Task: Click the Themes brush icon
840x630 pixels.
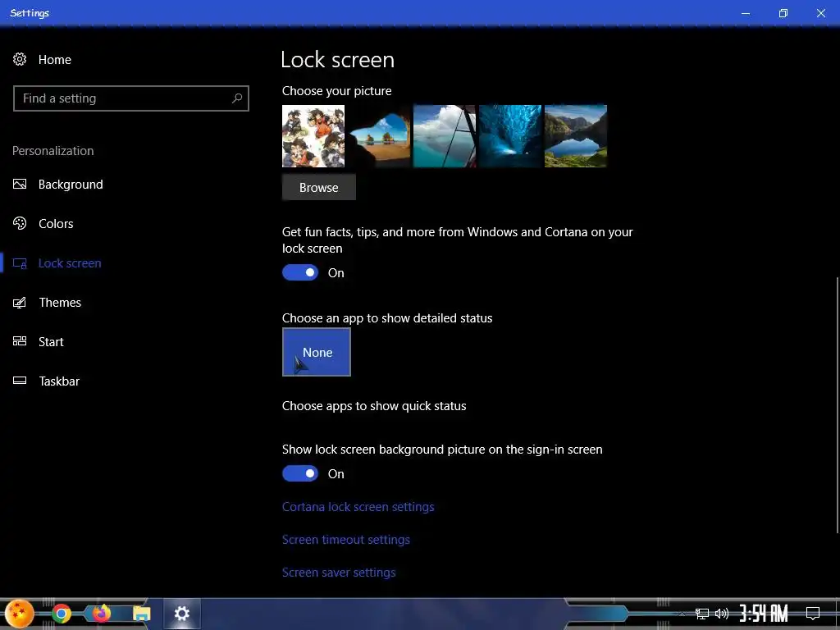Action: coord(20,303)
